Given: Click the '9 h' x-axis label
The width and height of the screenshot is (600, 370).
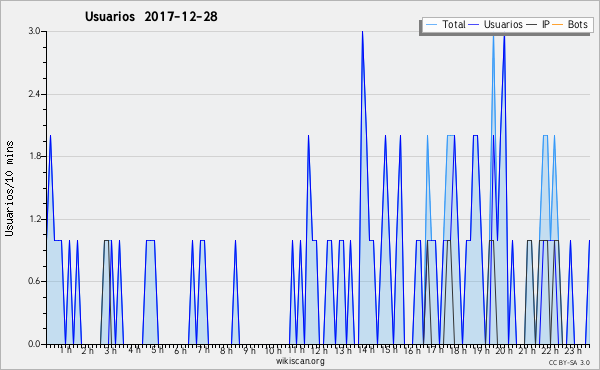Looking at the screenshot, I should point(249,350).
